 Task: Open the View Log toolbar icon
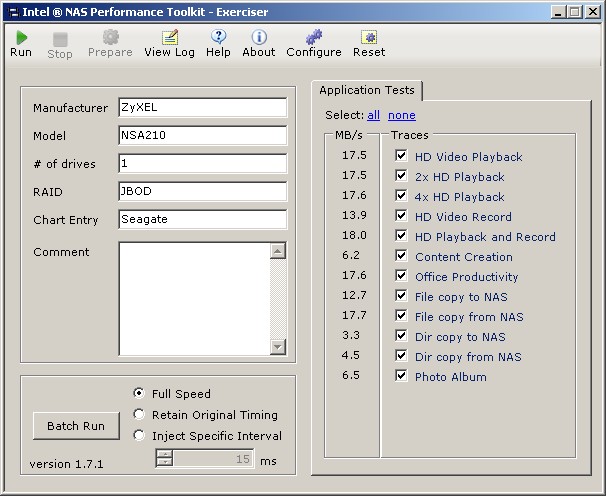pyautogui.click(x=170, y=37)
